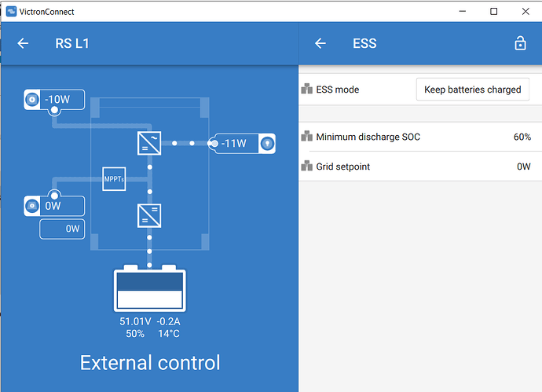Click the battery temperature 14°C
The image size is (542, 392).
coord(169,334)
